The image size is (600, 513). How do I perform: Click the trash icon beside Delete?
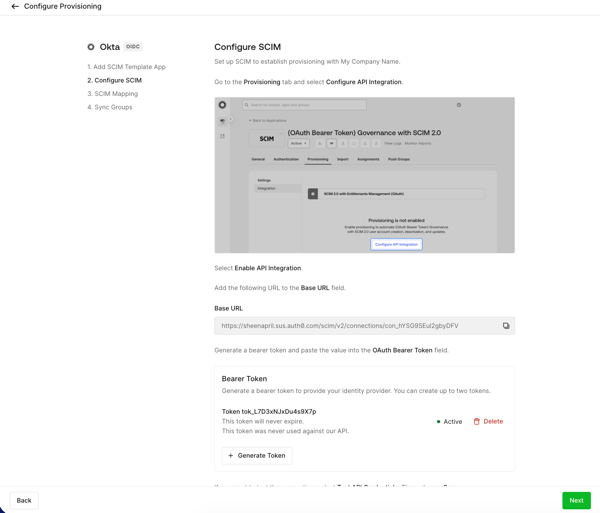[476, 422]
